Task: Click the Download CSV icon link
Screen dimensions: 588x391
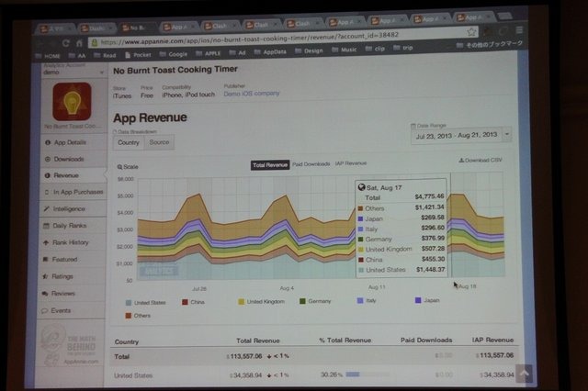Action: [481, 160]
